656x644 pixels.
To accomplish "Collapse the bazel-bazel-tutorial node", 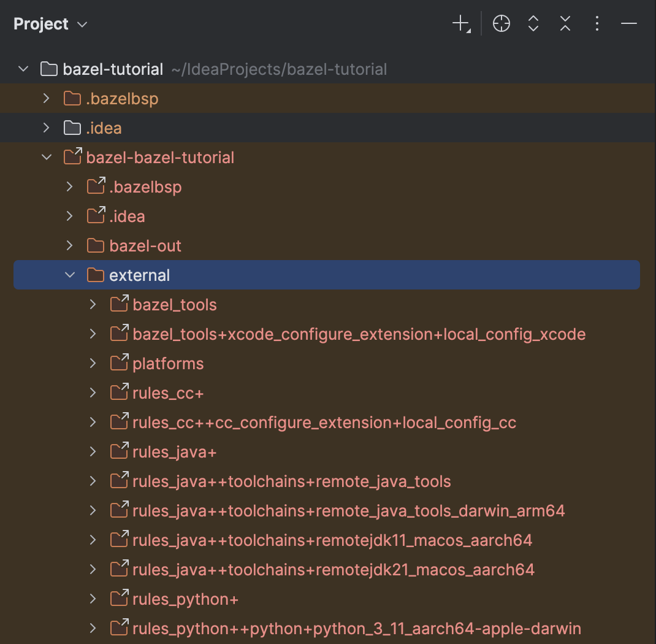I will (47, 157).
